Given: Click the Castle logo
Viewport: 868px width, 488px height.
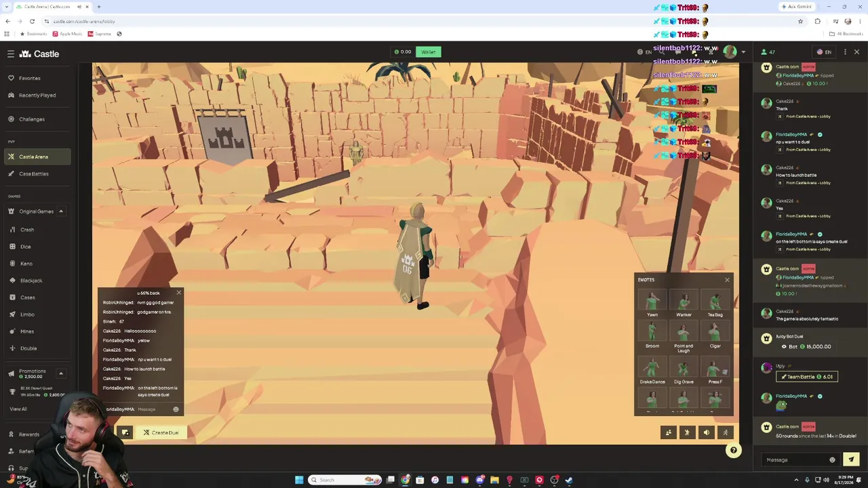Looking at the screenshot, I should click(39, 54).
